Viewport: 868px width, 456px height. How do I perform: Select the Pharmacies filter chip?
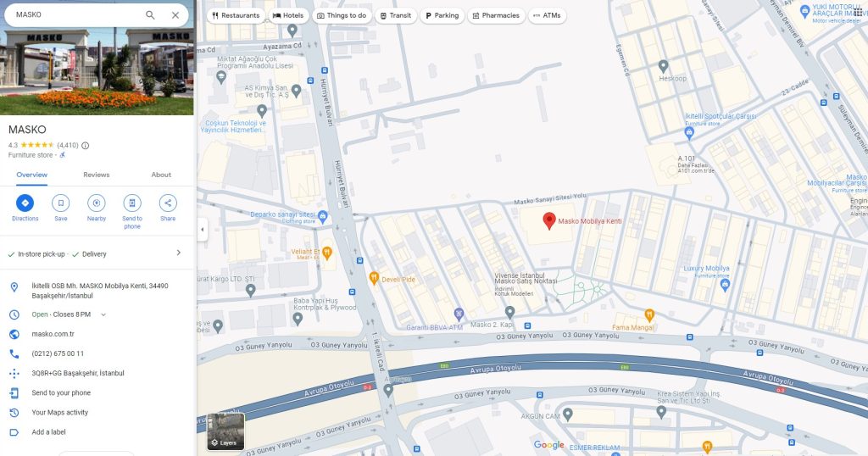click(495, 15)
